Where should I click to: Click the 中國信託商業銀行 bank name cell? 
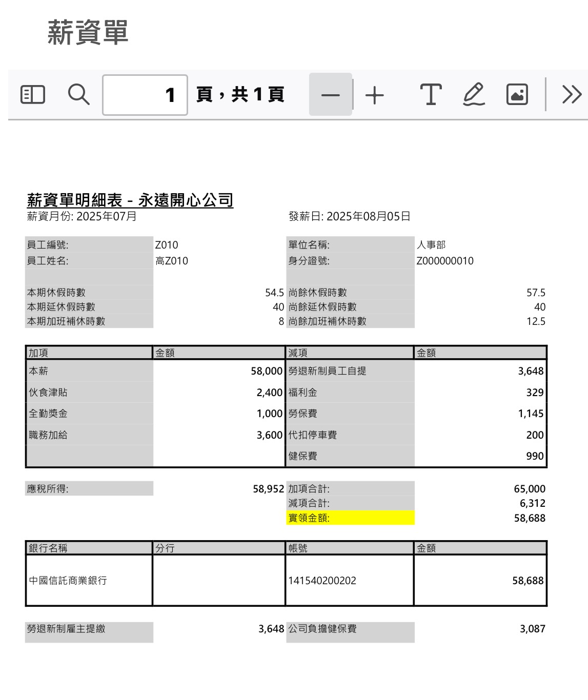[68, 581]
